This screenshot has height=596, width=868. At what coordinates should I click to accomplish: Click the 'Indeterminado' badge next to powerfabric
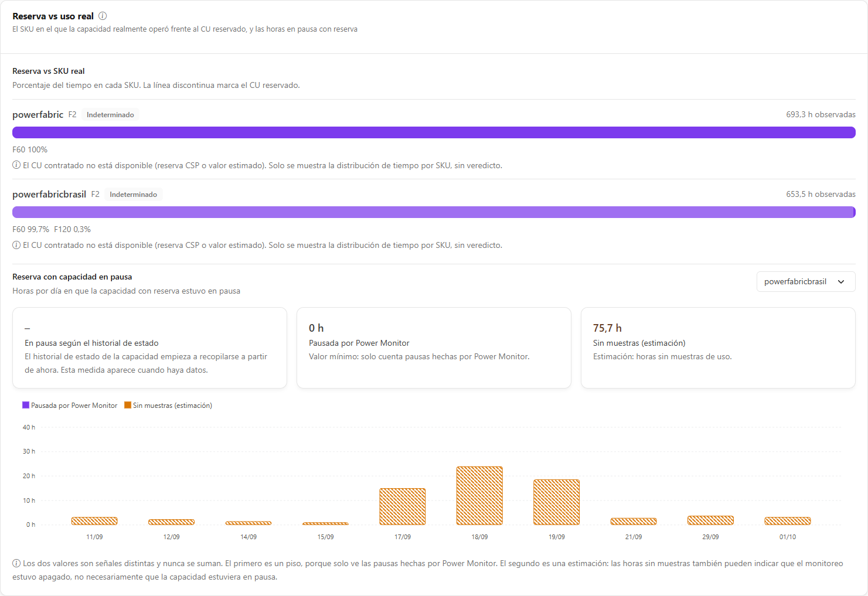[x=110, y=115]
